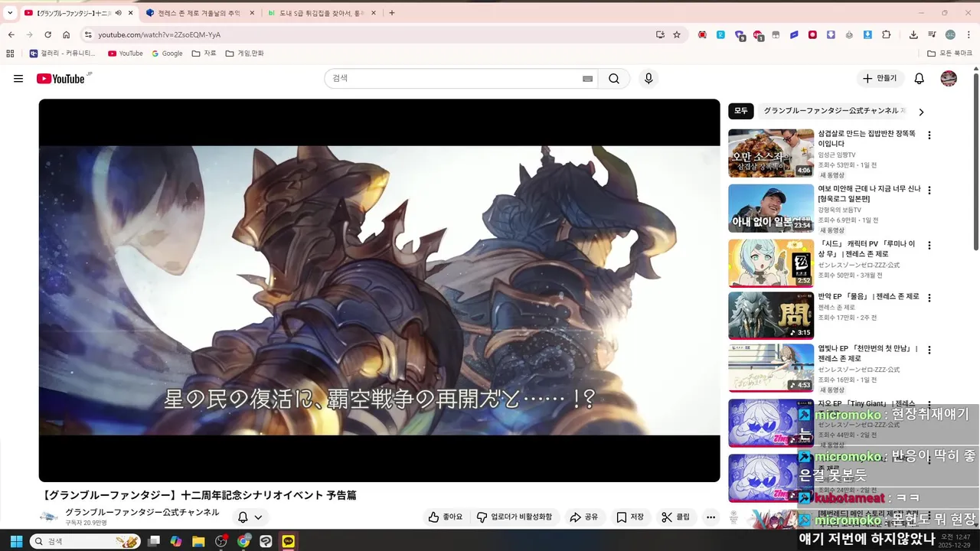Viewport: 980px width, 551px height.
Task: Click the YouTube address bar URL
Action: pyautogui.click(x=159, y=34)
